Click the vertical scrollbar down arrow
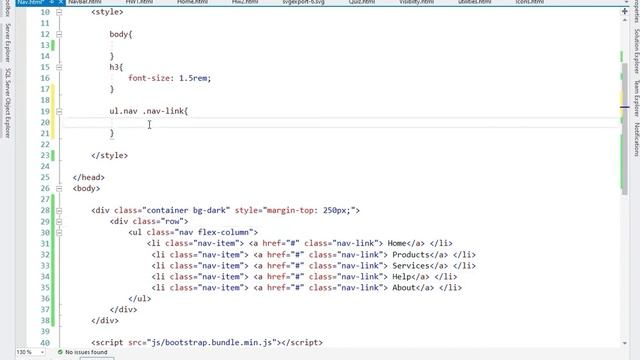Image resolution: width=640 pixels, height=360 pixels. pyautogui.click(x=624, y=343)
